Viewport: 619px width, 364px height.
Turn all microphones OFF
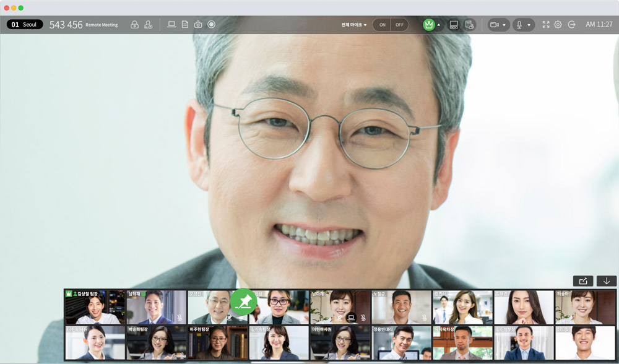(x=399, y=25)
